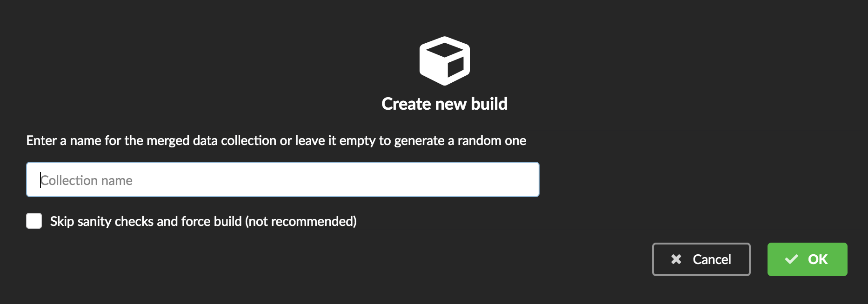Dismiss dialog using the Cancel button

[701, 259]
